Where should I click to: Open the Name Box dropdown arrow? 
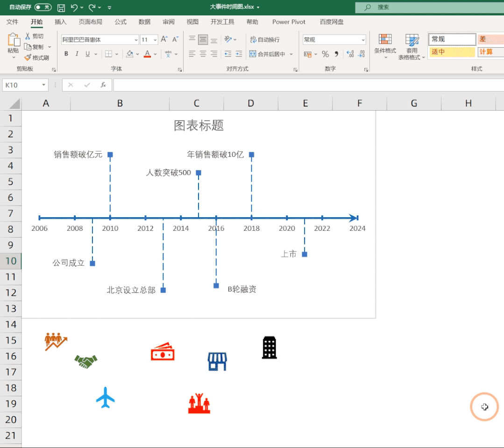(43, 85)
